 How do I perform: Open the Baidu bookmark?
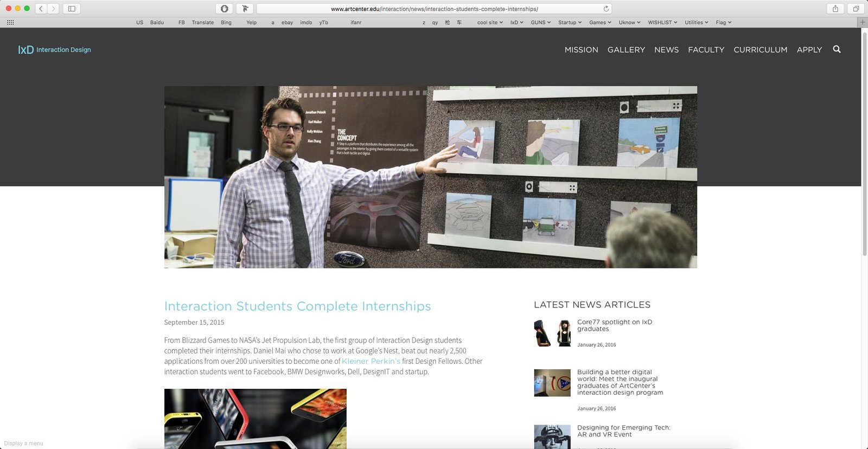(x=157, y=22)
